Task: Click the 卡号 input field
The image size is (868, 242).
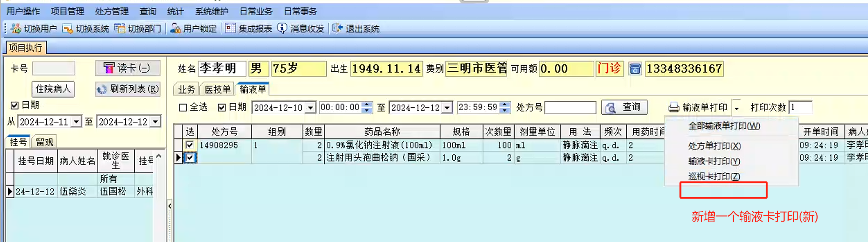Action: [54, 68]
